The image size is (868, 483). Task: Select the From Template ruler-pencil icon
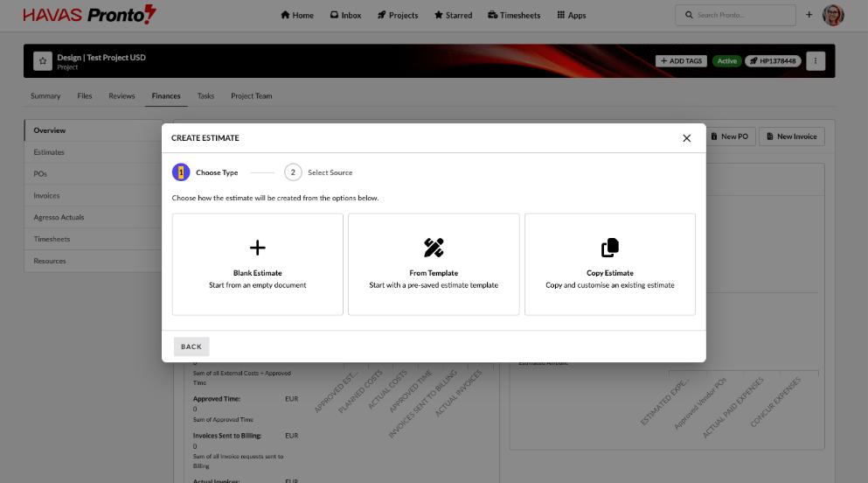pyautogui.click(x=434, y=248)
